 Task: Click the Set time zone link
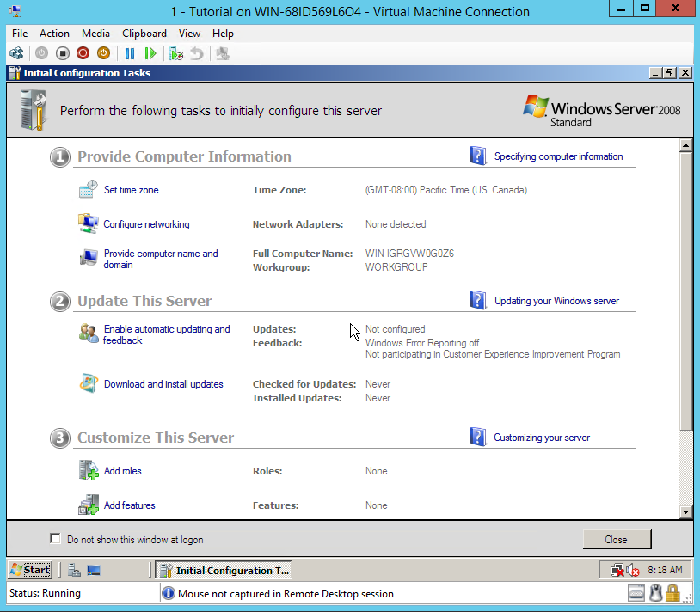click(x=132, y=190)
